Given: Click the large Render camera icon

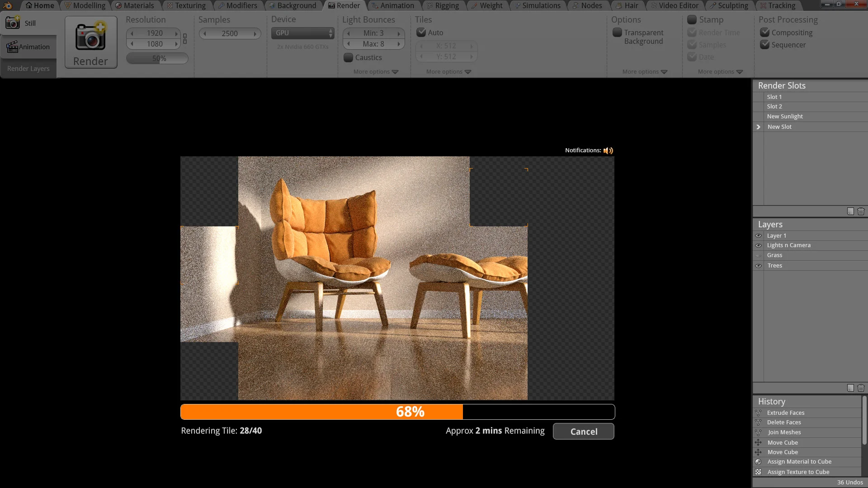Looking at the screenshot, I should (x=90, y=37).
